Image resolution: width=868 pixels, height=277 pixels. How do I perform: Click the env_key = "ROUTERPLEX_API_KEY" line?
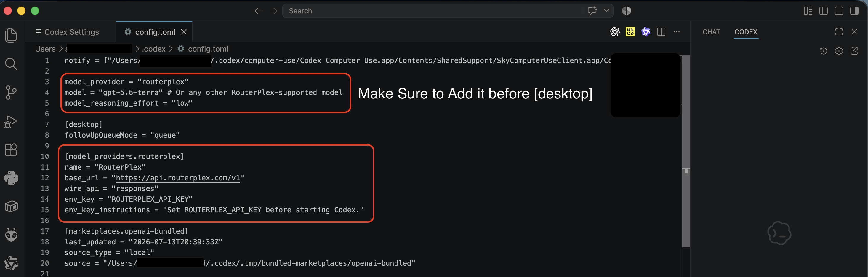click(x=128, y=199)
